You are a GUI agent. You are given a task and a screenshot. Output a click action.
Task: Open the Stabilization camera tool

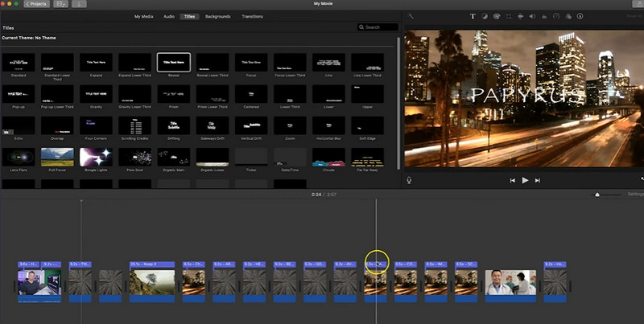coord(520,16)
